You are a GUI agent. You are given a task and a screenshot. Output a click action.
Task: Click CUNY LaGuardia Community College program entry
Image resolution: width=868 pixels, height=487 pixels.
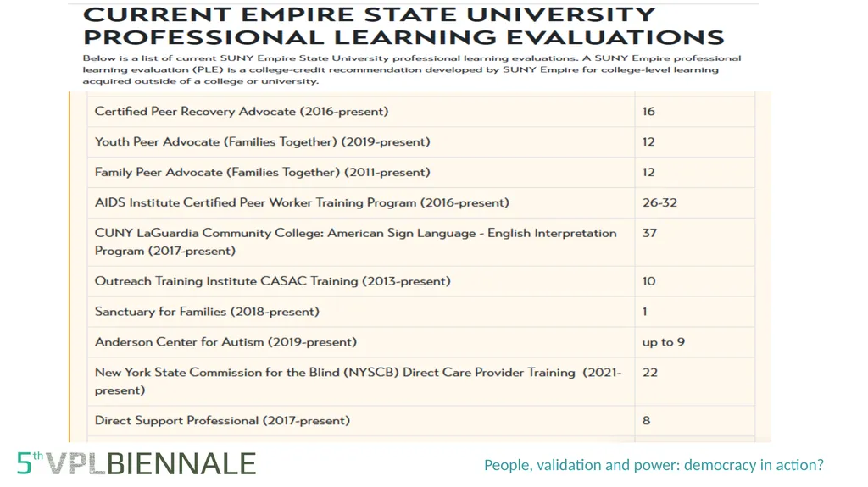pos(355,242)
